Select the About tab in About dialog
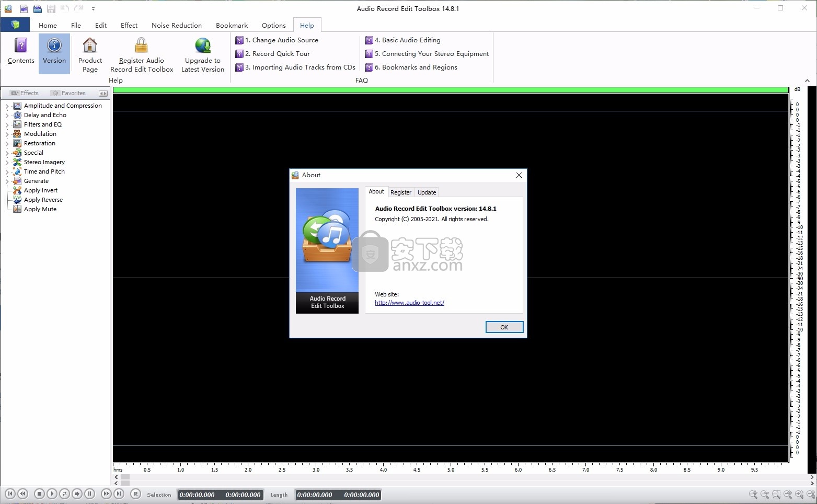817x504 pixels. (376, 192)
